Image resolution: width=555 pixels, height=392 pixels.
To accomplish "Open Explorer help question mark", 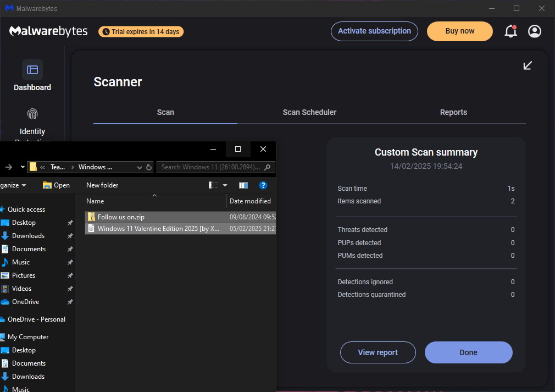I will [263, 185].
